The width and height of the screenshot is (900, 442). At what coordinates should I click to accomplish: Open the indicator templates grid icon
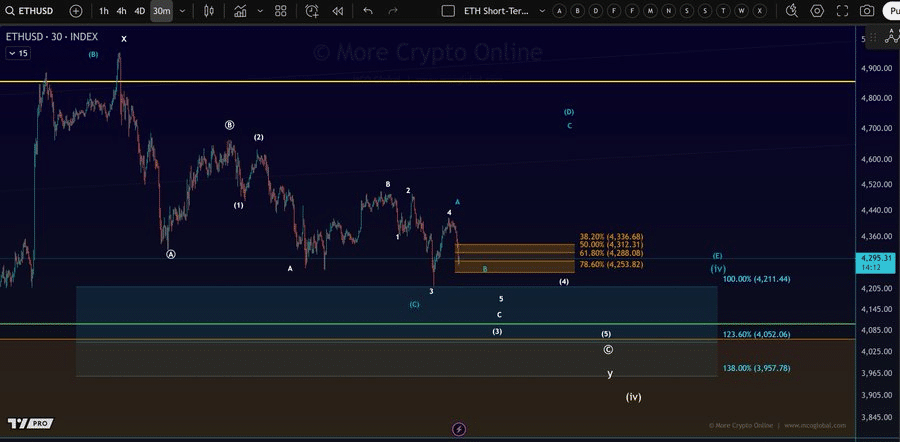(x=280, y=11)
